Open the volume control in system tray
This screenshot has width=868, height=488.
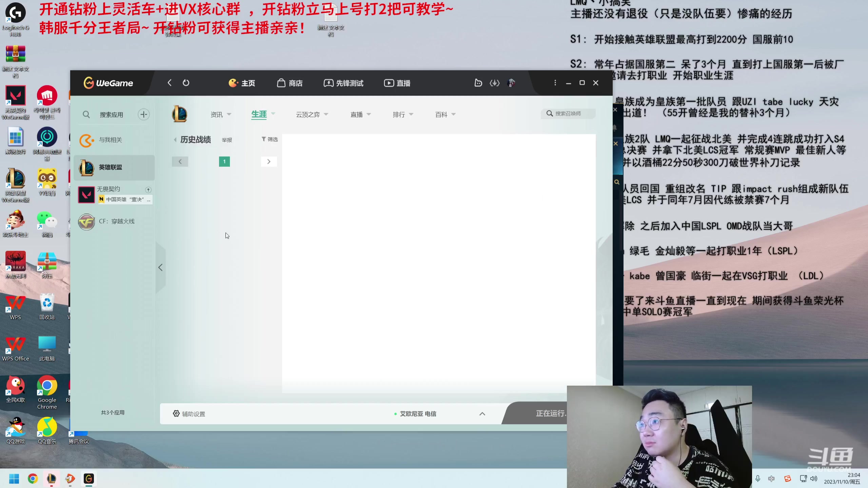click(813, 479)
